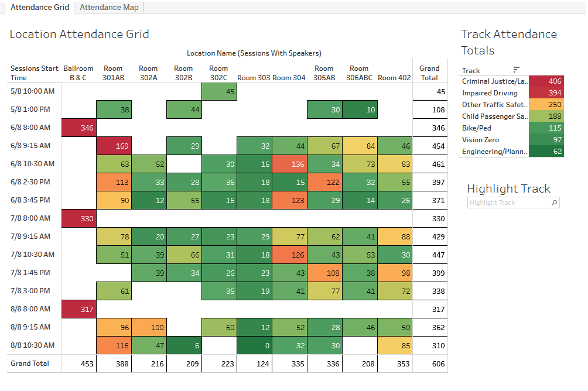Switch to the Attendance Map tab

110,7
